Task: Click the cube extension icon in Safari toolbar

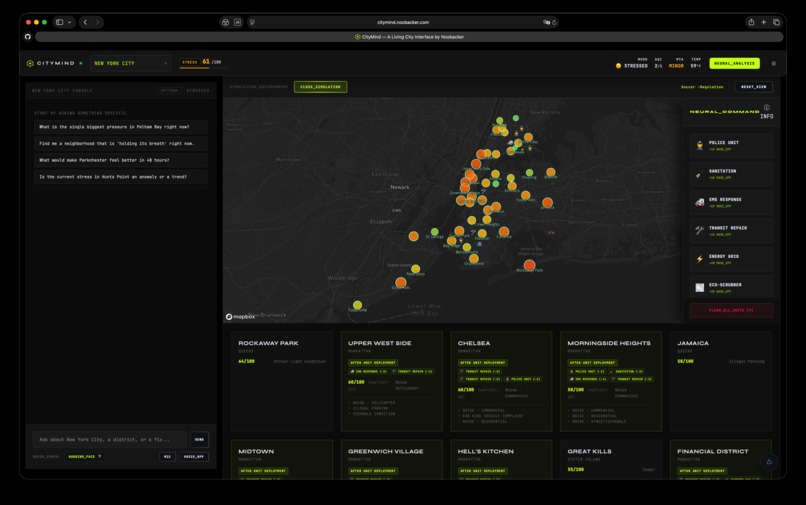Action: pyautogui.click(x=225, y=22)
